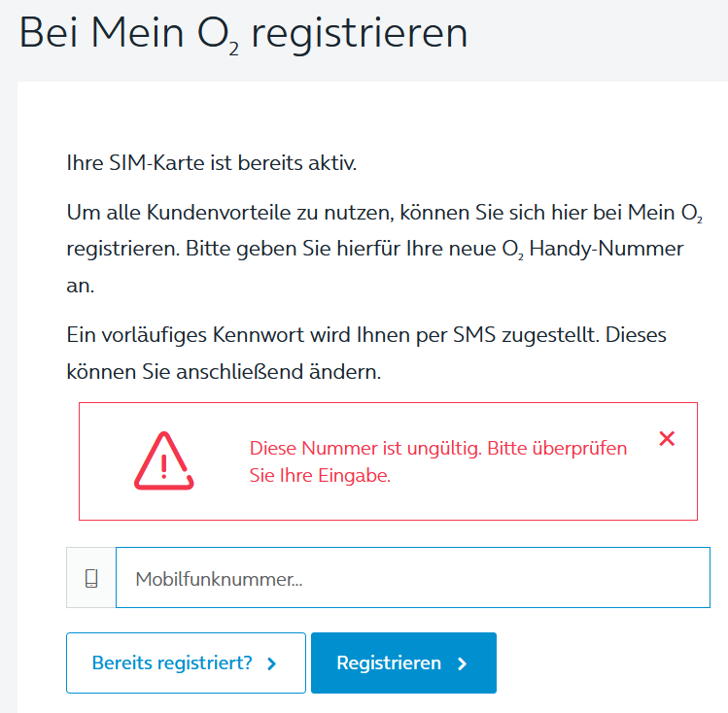
Task: Click the paragraph about vorläufiges Kennwort per SMS
Action: click(366, 353)
